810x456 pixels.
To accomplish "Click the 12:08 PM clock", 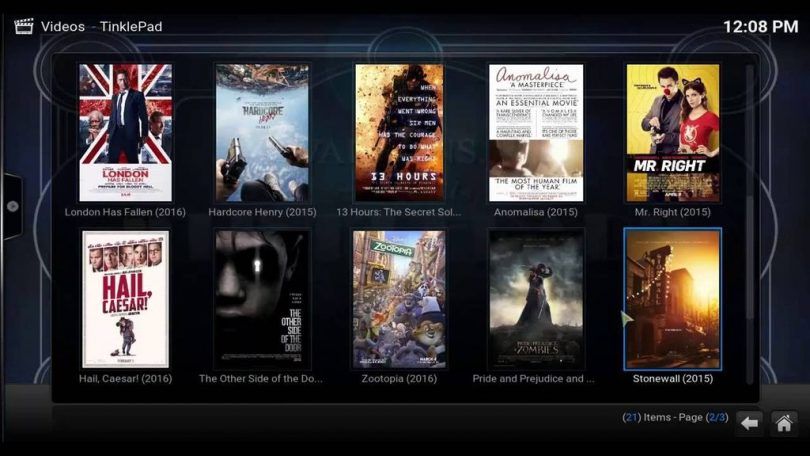I will [x=760, y=26].
